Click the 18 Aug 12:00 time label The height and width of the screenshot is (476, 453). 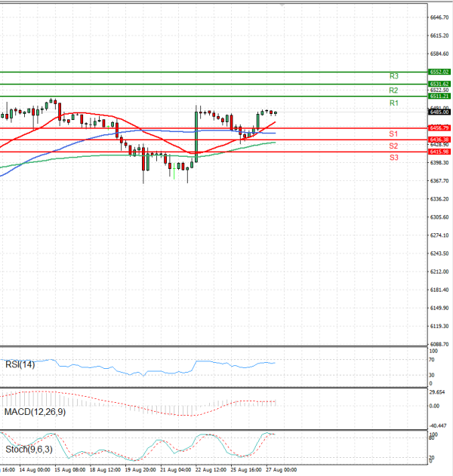[105, 470]
